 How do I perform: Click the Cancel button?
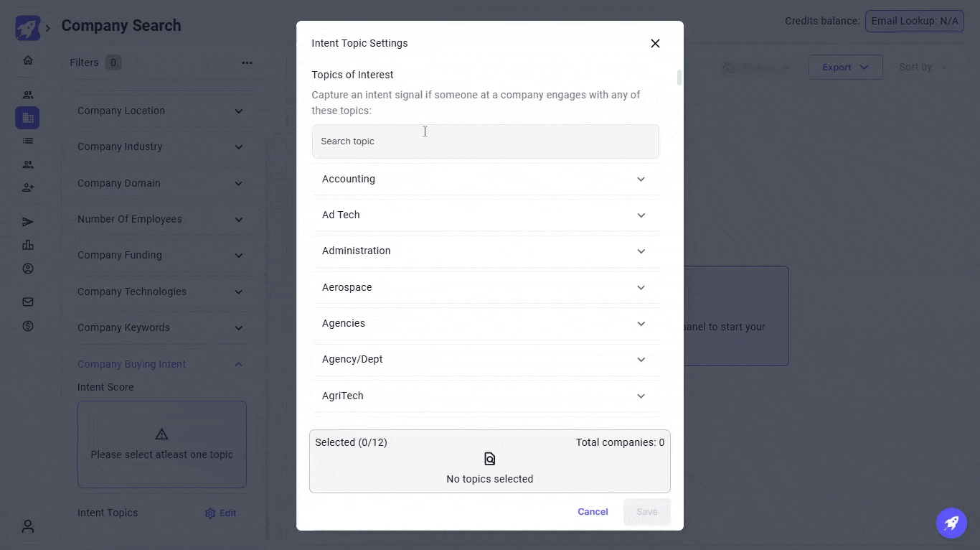593,512
